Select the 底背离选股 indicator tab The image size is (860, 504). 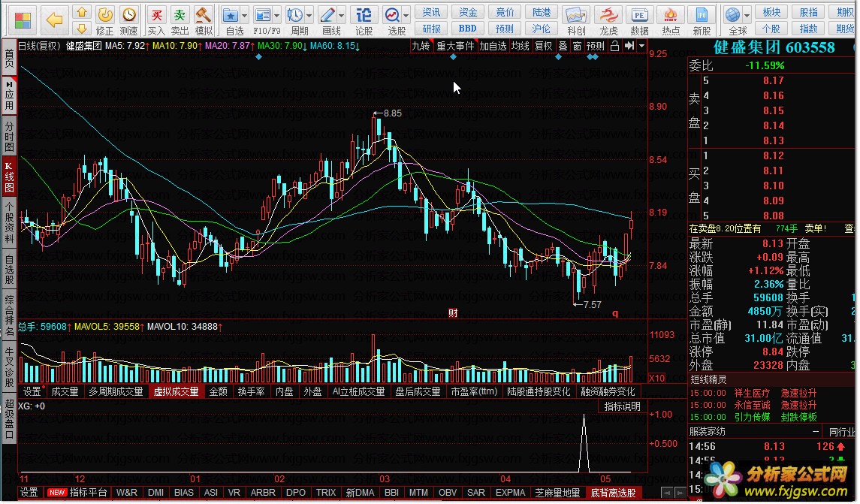coord(613,493)
